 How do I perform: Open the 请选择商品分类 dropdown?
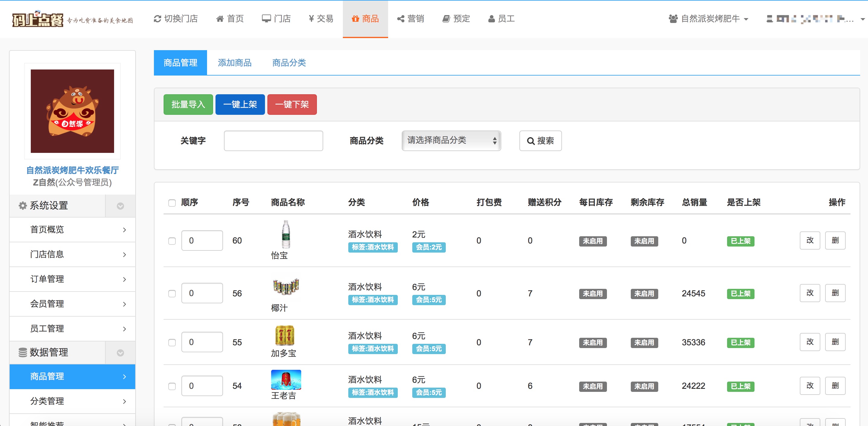[x=451, y=141]
